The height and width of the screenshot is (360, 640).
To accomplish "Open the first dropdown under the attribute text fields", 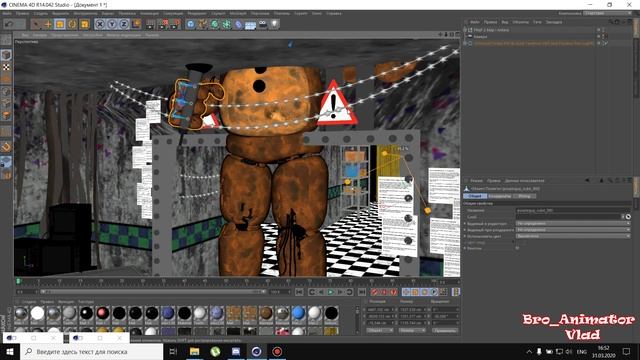I will point(573,224).
